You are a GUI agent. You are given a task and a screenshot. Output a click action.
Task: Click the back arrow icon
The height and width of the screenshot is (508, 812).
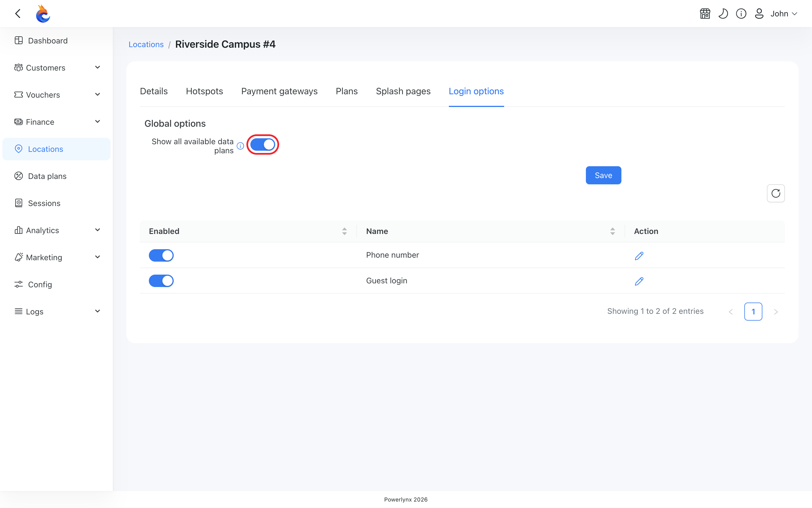[x=18, y=14]
